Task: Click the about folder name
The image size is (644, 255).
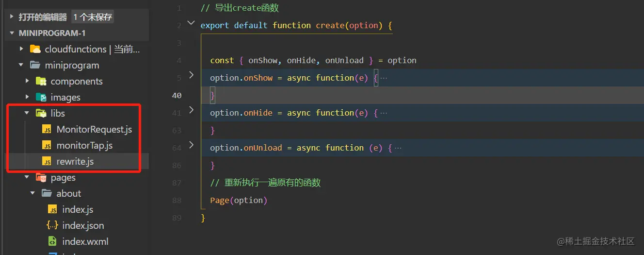Action: coord(69,193)
